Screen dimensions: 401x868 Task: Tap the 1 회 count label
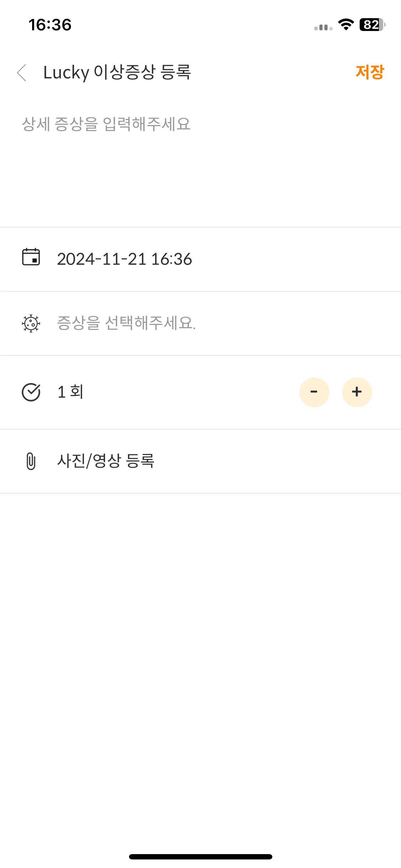click(70, 392)
